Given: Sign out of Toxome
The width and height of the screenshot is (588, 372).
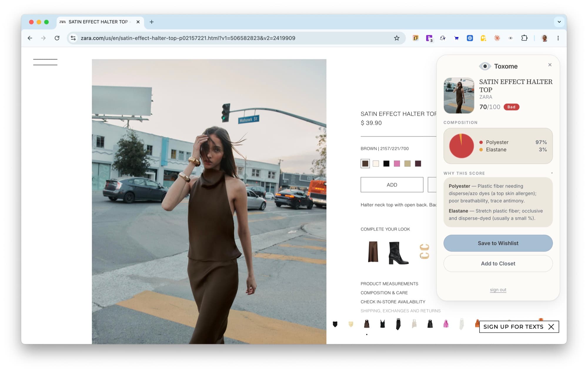Looking at the screenshot, I should click(498, 290).
